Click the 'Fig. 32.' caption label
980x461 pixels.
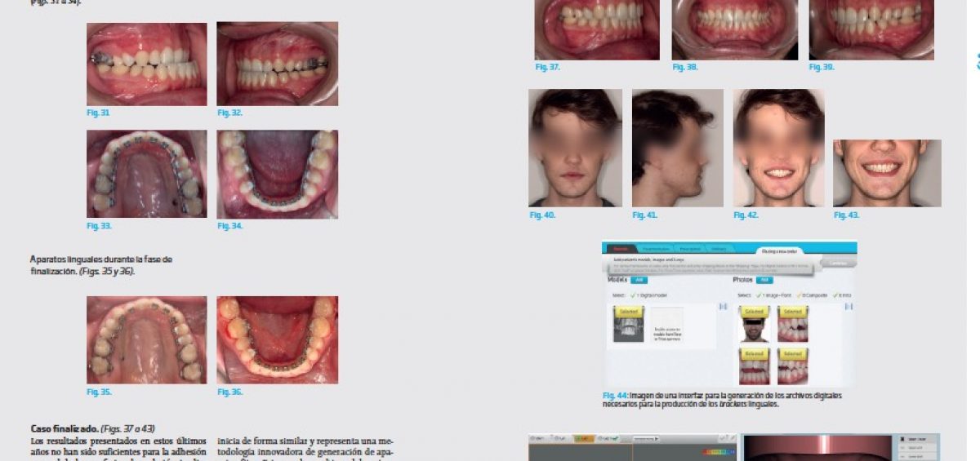point(230,113)
